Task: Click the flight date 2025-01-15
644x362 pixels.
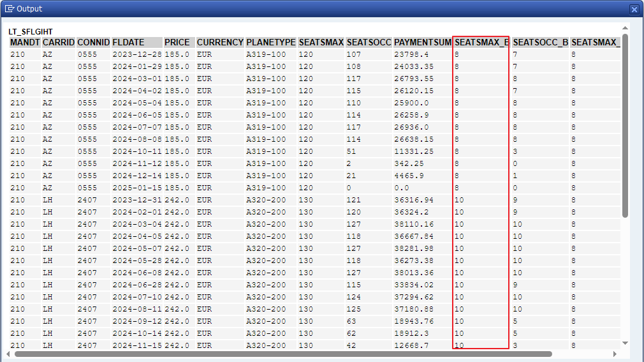Action: pyautogui.click(x=137, y=188)
